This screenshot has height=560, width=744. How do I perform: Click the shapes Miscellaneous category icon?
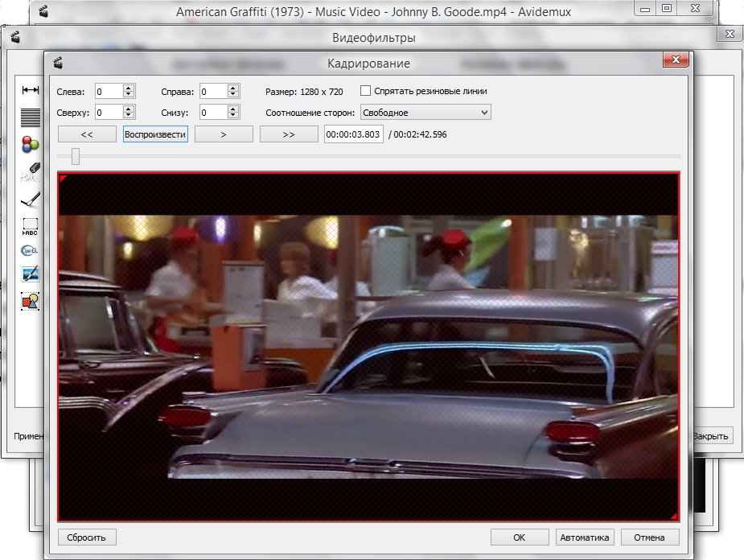31,302
